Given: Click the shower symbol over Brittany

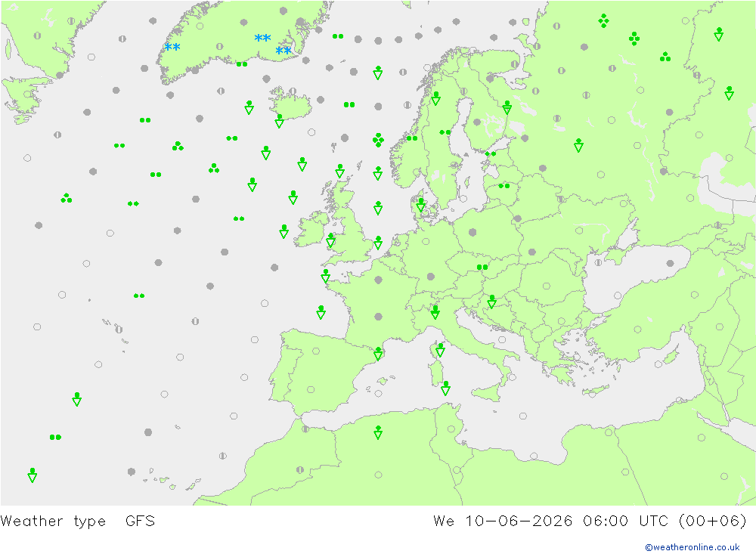Looking at the screenshot, I should pyautogui.click(x=326, y=276).
